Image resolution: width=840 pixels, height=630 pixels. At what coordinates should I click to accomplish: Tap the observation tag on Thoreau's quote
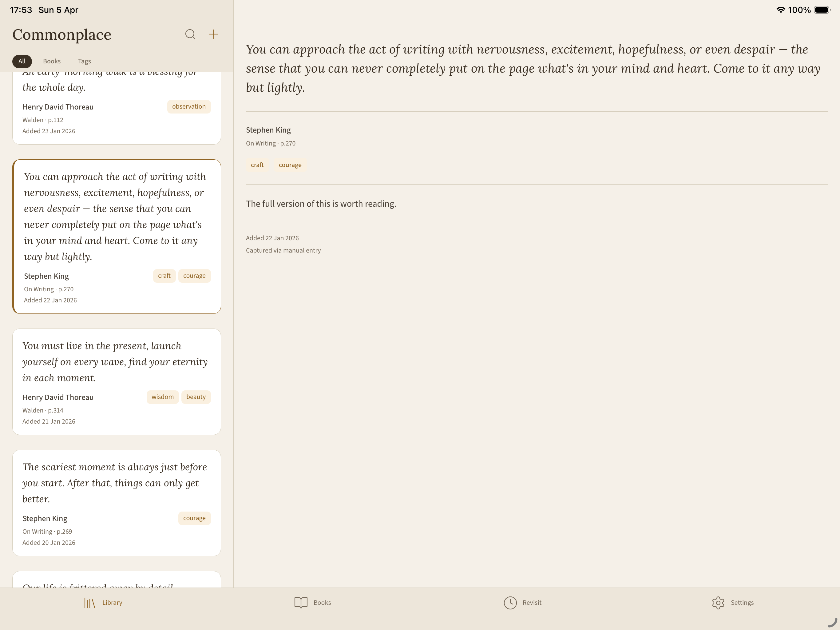coord(189,106)
